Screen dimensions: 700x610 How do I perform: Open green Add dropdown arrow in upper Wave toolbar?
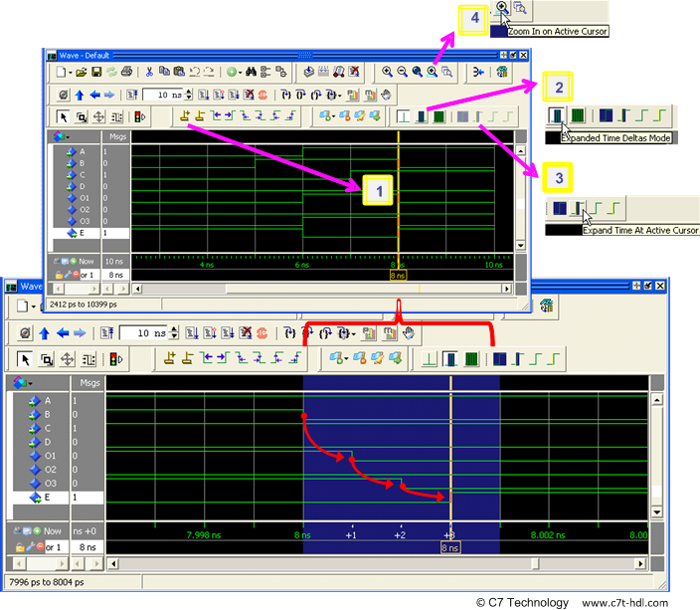[240, 73]
